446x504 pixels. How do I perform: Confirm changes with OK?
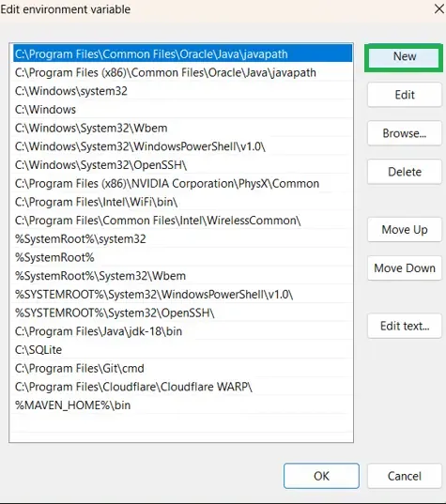click(x=321, y=476)
